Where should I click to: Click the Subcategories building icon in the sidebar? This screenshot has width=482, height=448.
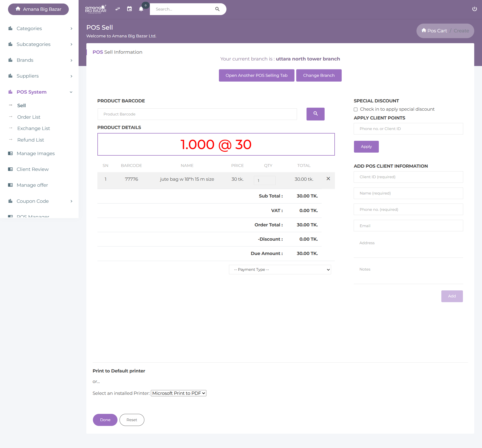click(x=10, y=44)
